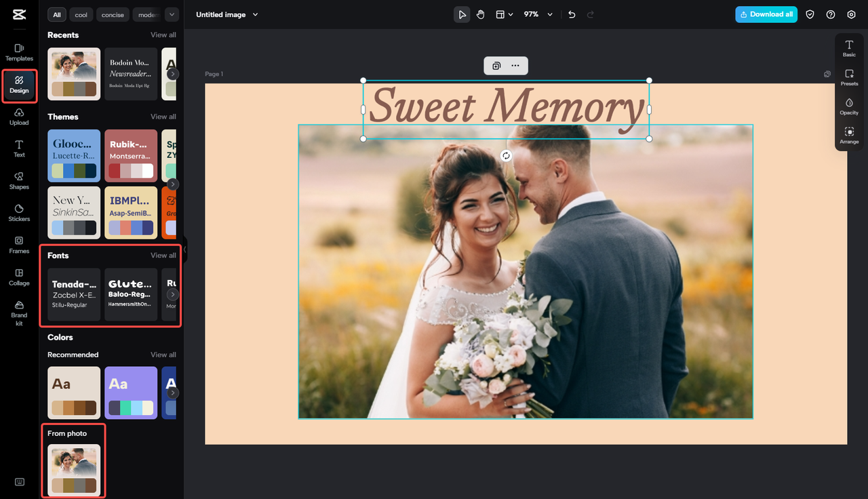
Task: Open Arrange options in the right panel
Action: tap(848, 135)
